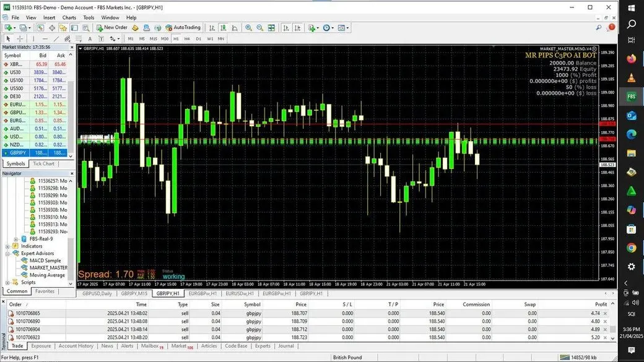
Task: Open the File menu
Action: 15,18
